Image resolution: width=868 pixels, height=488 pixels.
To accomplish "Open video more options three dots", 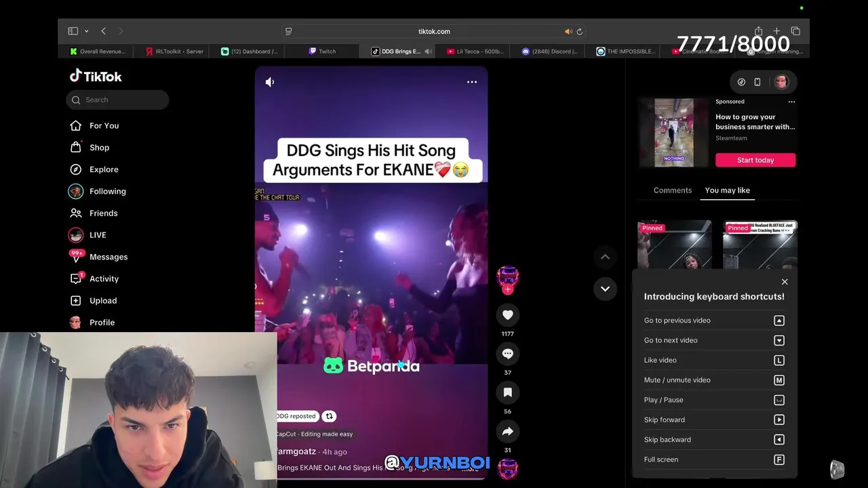I will (472, 82).
